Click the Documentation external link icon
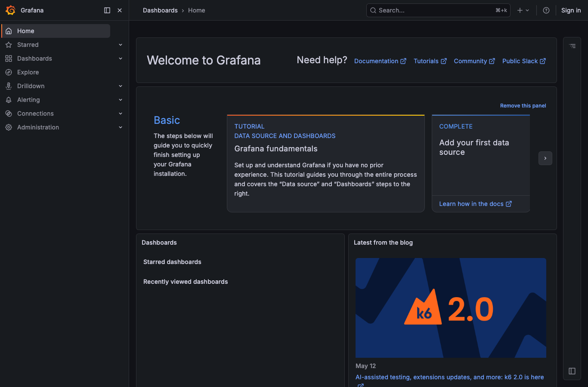The image size is (588, 387). pyautogui.click(x=403, y=61)
